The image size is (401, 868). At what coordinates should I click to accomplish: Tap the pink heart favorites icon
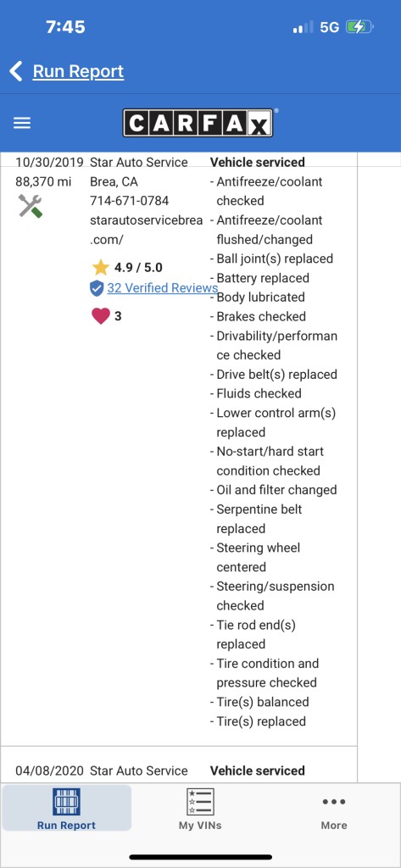(100, 316)
